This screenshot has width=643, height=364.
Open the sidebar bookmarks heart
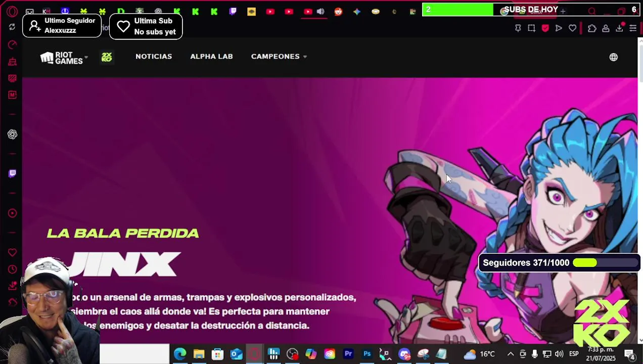pos(12,252)
